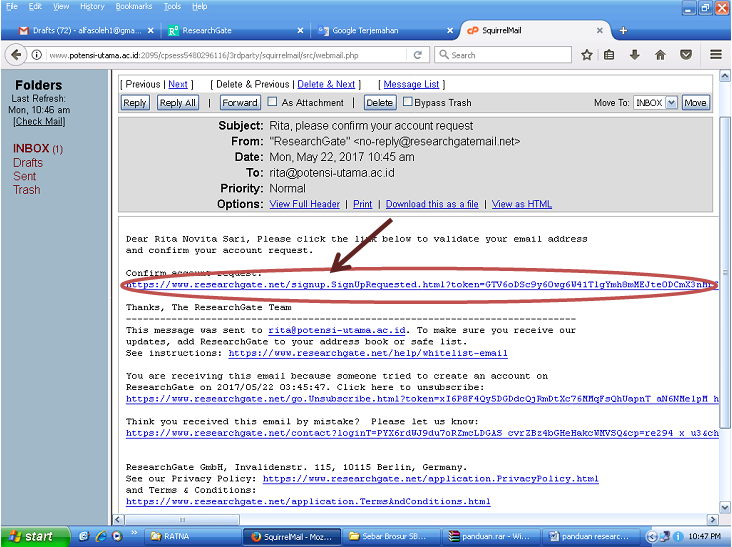Image resolution: width=732 pixels, height=547 pixels.
Task: Close the Drafts Gmail tab
Action: [150, 30]
